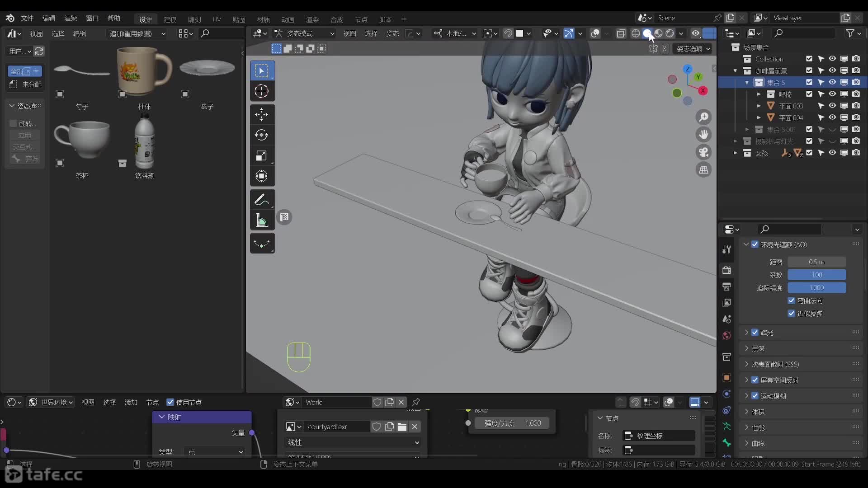Select the Measure ruler tool

click(262, 221)
